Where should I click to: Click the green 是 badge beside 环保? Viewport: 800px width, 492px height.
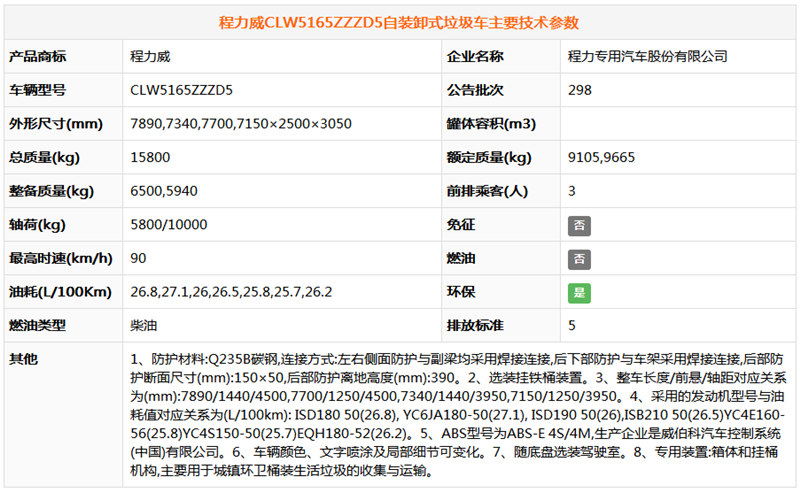(577, 293)
